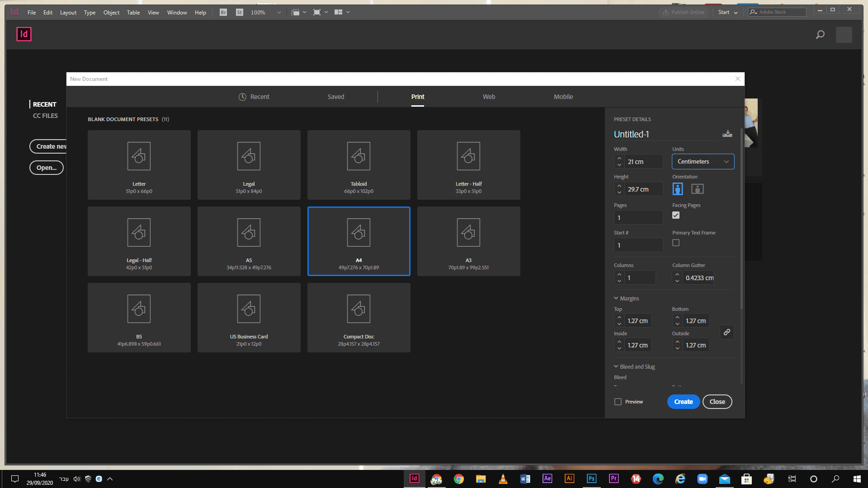Open Bridge from the Br toolbar icon

pyautogui.click(x=223, y=12)
